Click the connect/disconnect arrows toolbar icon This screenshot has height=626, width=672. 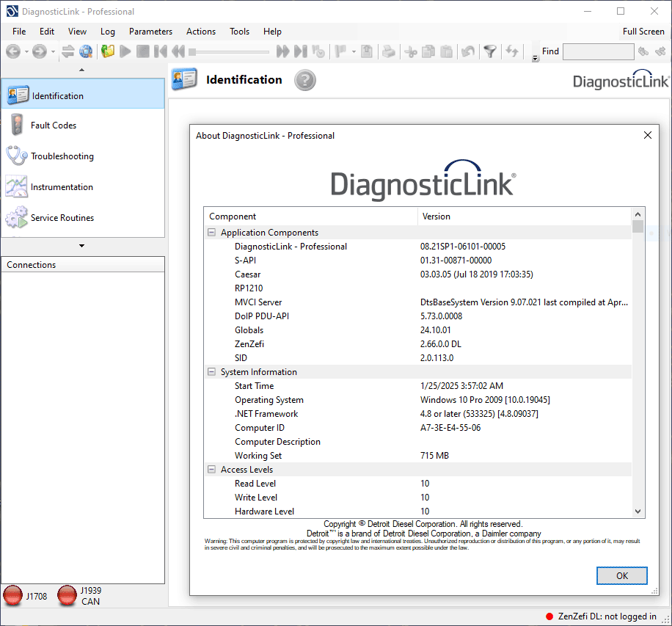tap(67, 51)
